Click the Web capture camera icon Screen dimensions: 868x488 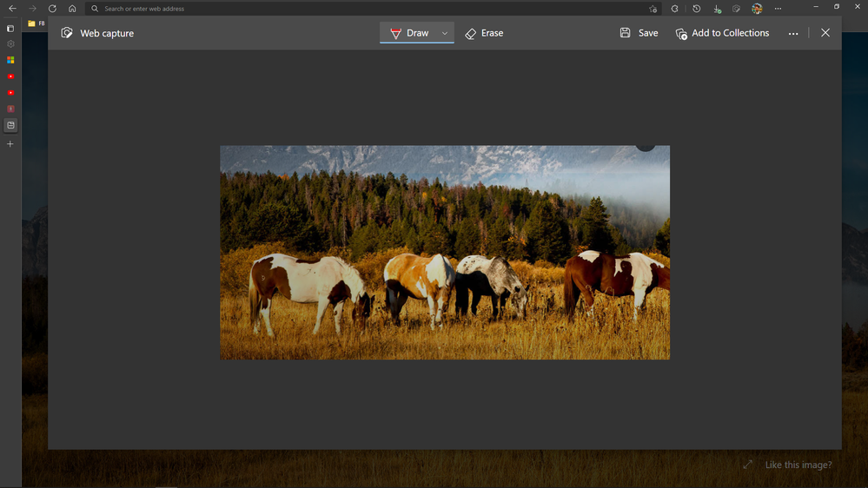[67, 33]
